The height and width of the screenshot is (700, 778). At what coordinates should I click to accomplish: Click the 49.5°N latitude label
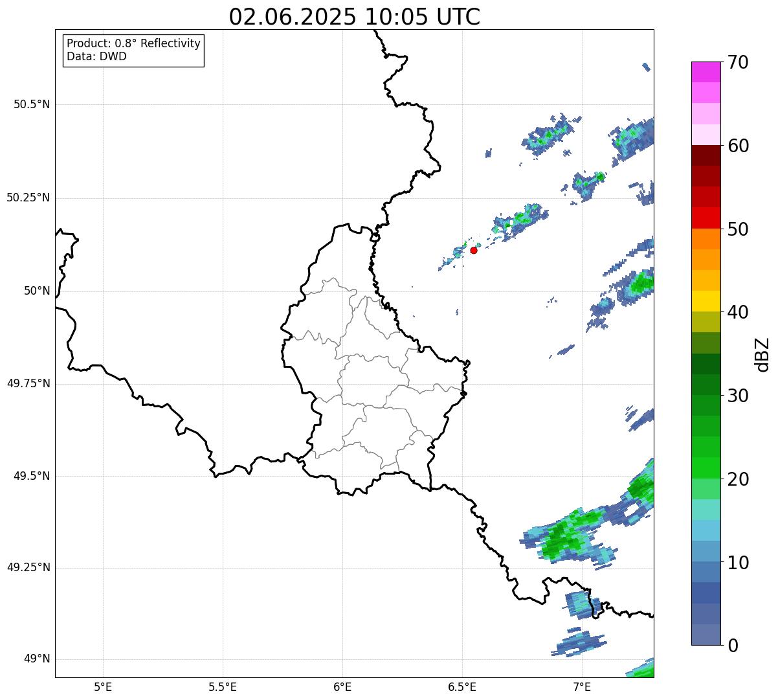(x=32, y=476)
